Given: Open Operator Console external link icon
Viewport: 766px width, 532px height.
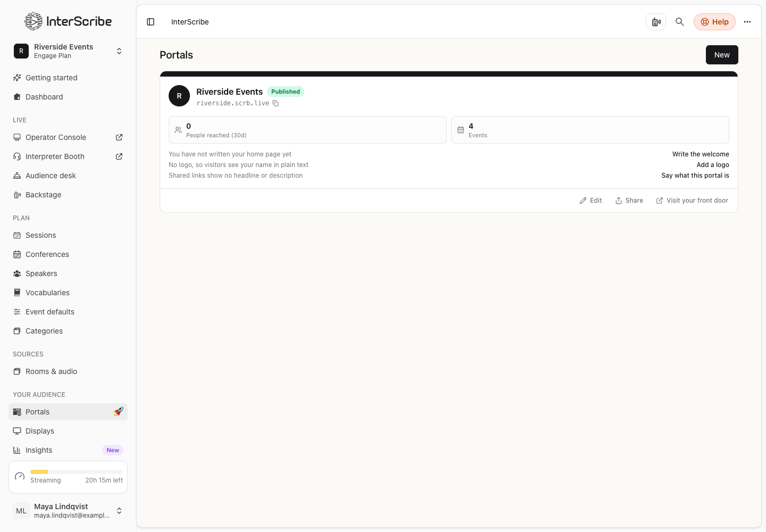Looking at the screenshot, I should (119, 137).
